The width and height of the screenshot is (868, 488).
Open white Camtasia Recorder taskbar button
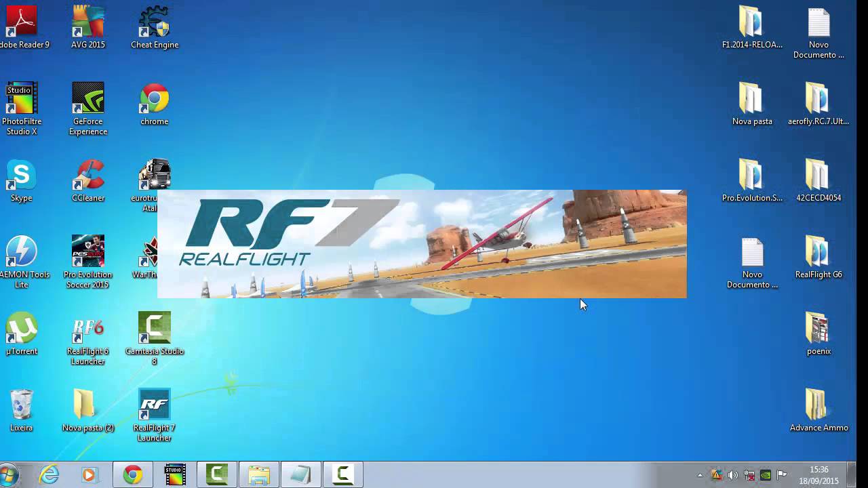point(343,475)
